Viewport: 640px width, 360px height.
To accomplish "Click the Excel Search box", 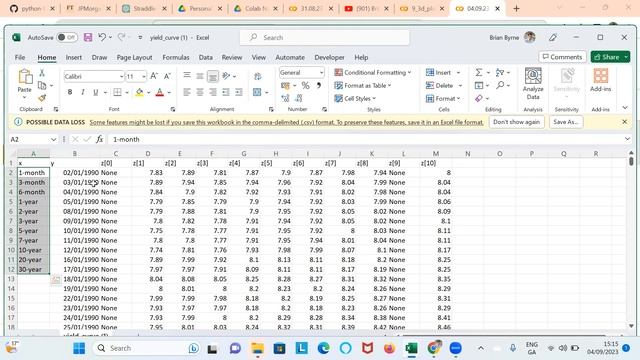I will tap(325, 38).
